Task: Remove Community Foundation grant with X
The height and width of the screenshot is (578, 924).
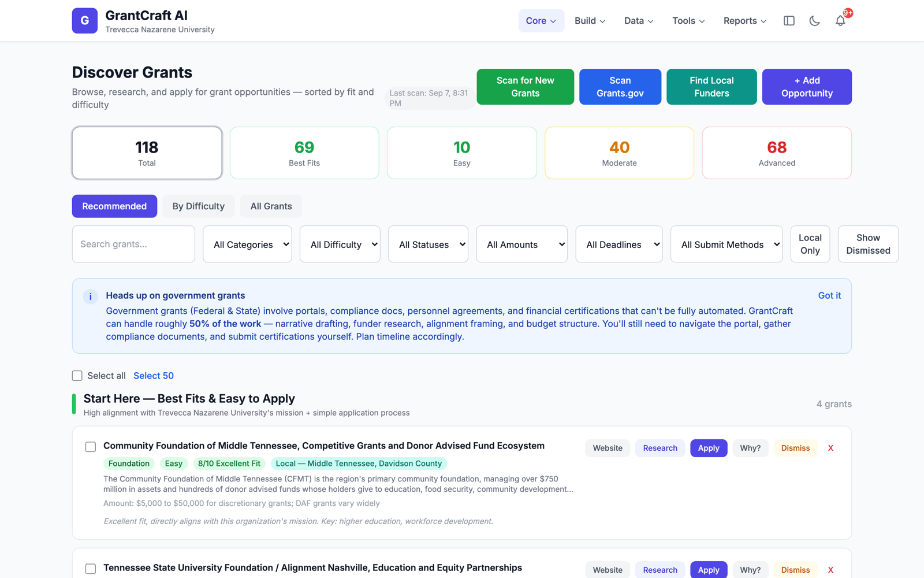Action: pos(830,448)
